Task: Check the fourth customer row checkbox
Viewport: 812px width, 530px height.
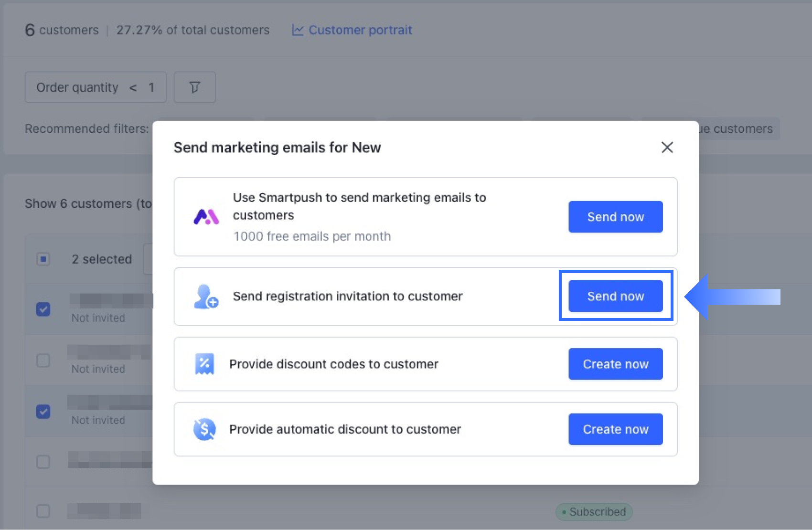Action: point(43,462)
